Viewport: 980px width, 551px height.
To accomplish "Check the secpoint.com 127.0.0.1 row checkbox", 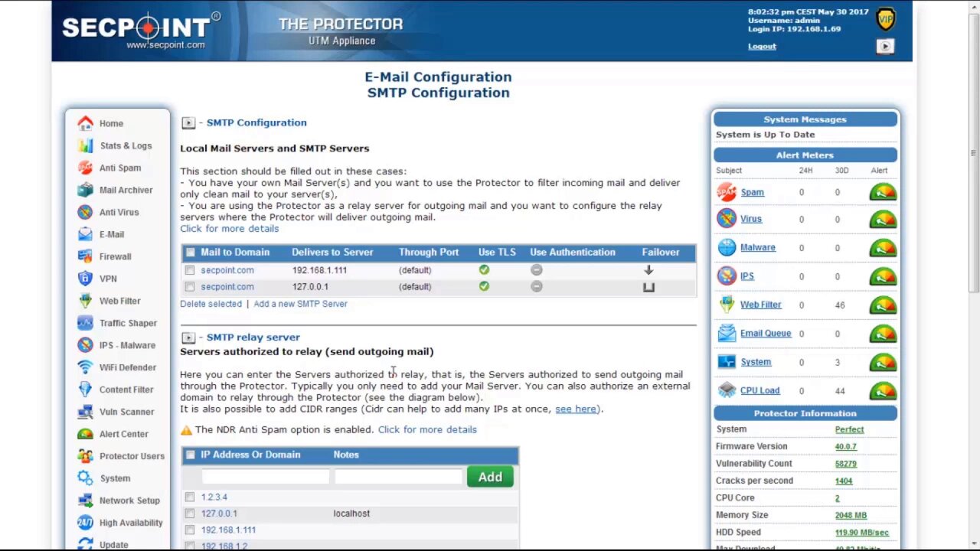I will [190, 287].
